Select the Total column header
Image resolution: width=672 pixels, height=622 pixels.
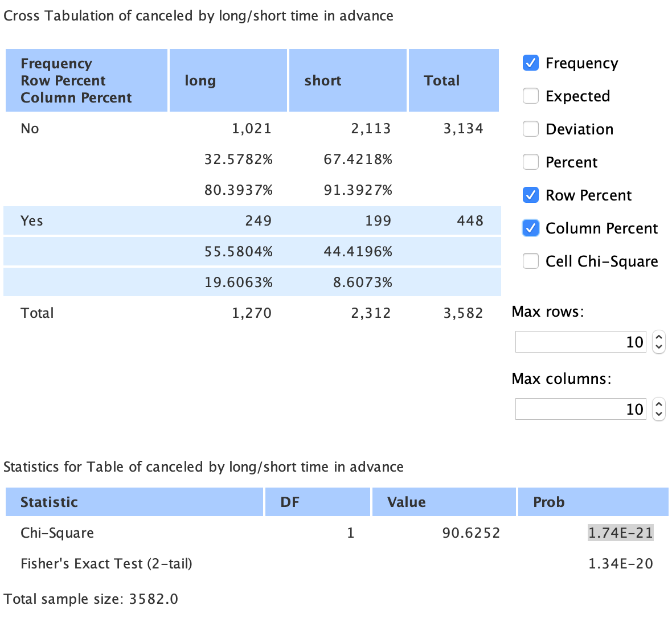click(453, 80)
